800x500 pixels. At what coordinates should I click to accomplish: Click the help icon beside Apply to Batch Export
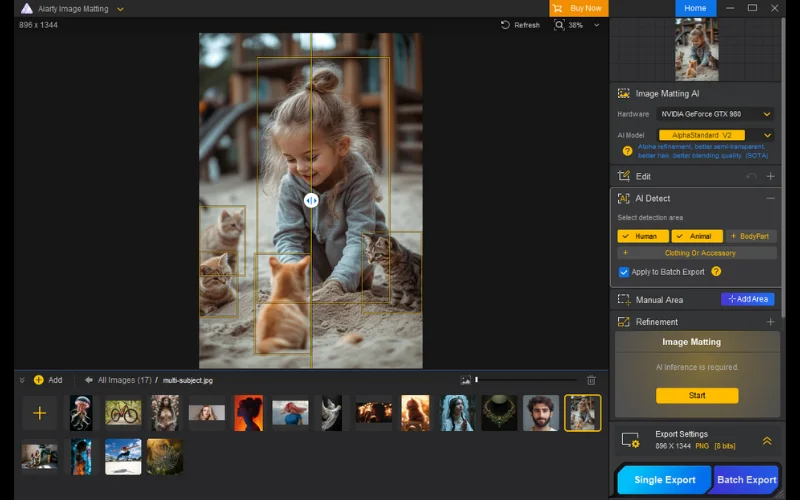[716, 271]
